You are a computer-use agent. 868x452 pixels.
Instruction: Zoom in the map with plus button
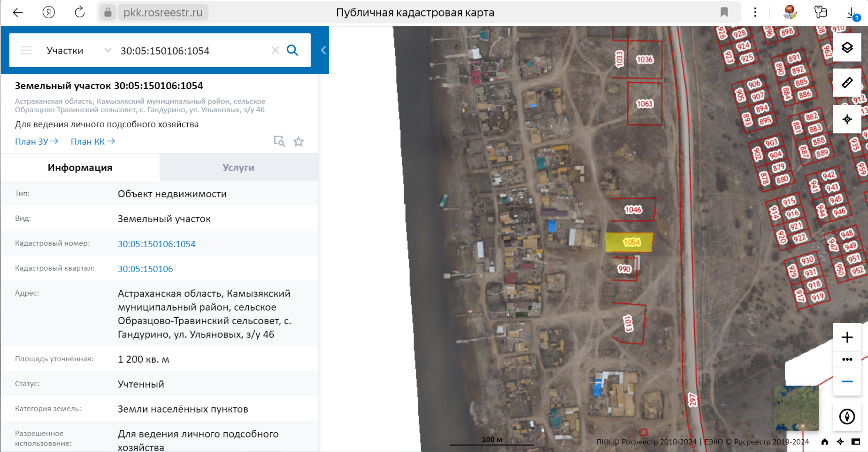click(x=847, y=337)
